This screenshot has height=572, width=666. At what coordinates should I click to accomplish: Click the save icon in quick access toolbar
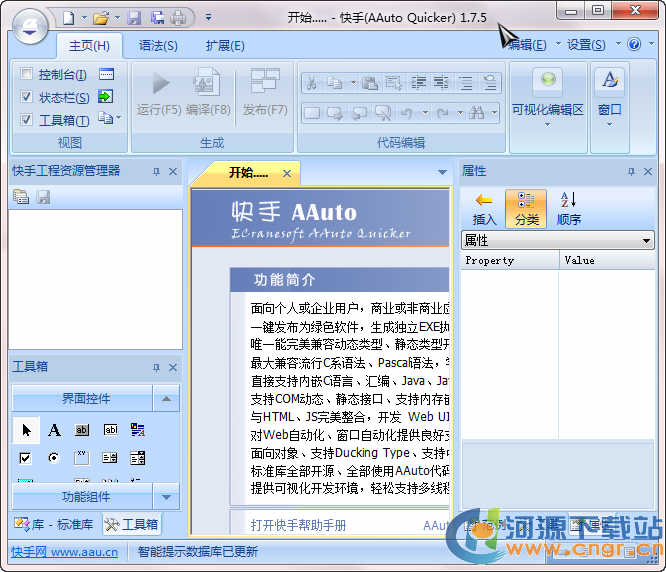(x=134, y=18)
